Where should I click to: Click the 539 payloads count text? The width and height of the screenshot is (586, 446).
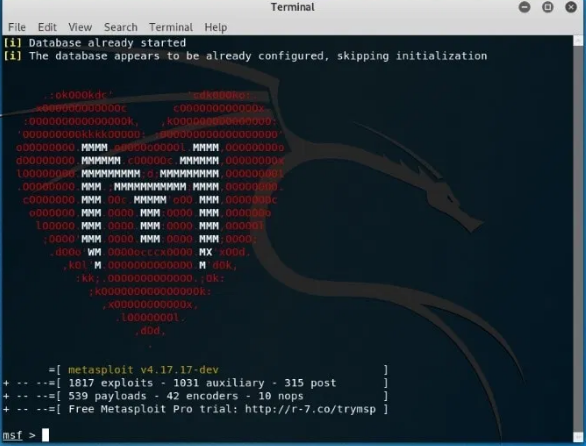pos(107,396)
